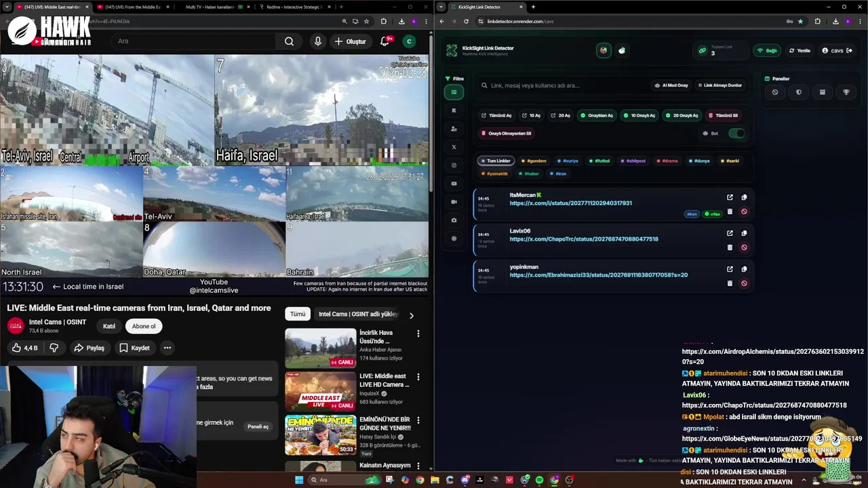Viewport: 868px width, 488px height.
Task: Switch to 'LIVE: From the Middle East' browser tab
Action: pyautogui.click(x=133, y=7)
